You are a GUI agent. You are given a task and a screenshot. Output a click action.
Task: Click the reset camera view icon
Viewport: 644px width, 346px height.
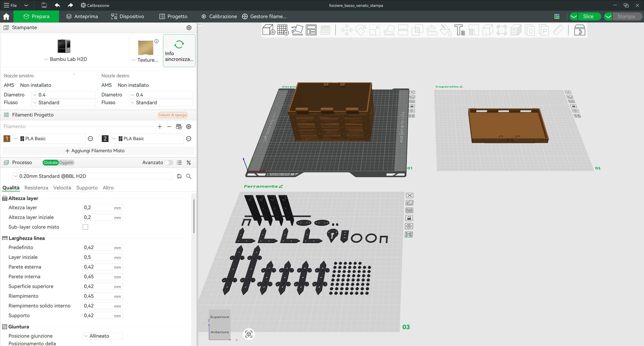click(249, 334)
